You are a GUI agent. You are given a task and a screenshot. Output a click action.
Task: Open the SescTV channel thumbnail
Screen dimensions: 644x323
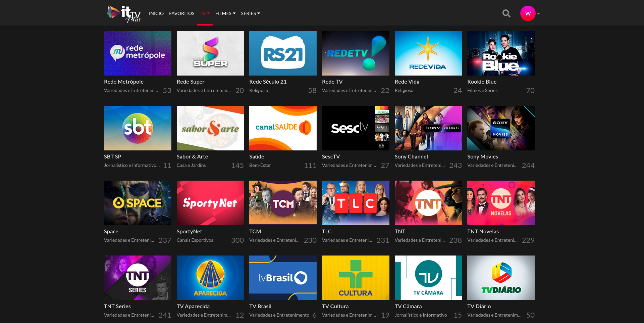356,128
